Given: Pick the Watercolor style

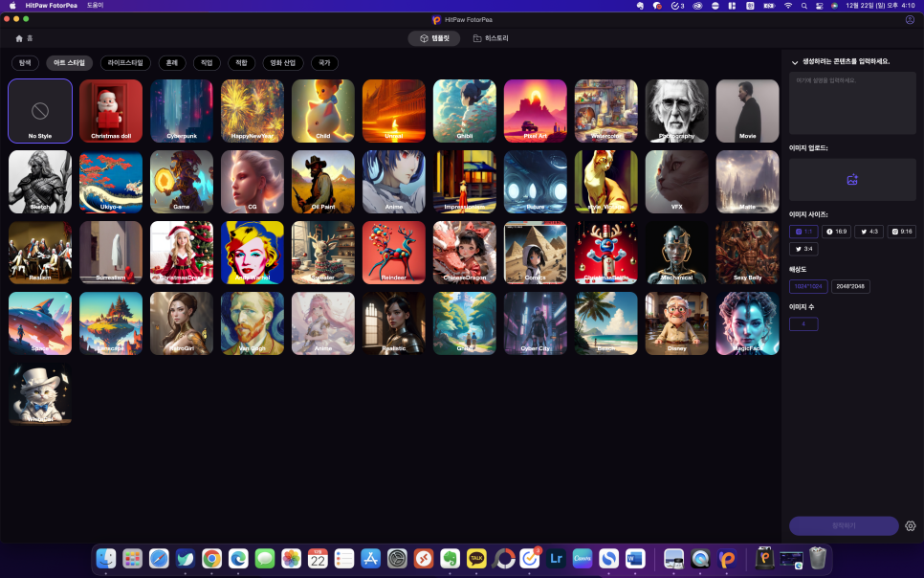Looking at the screenshot, I should coord(605,111).
